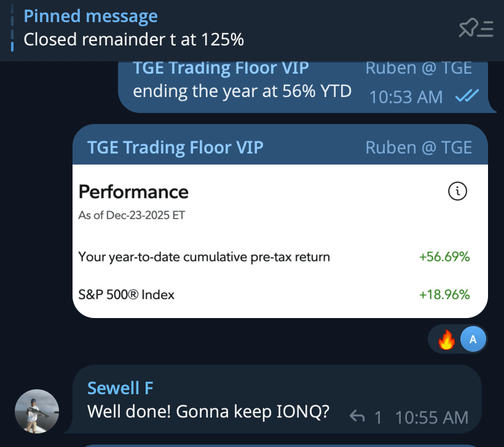This screenshot has height=447, width=504.
Task: Open the Sewell F sender name
Action: point(120,388)
